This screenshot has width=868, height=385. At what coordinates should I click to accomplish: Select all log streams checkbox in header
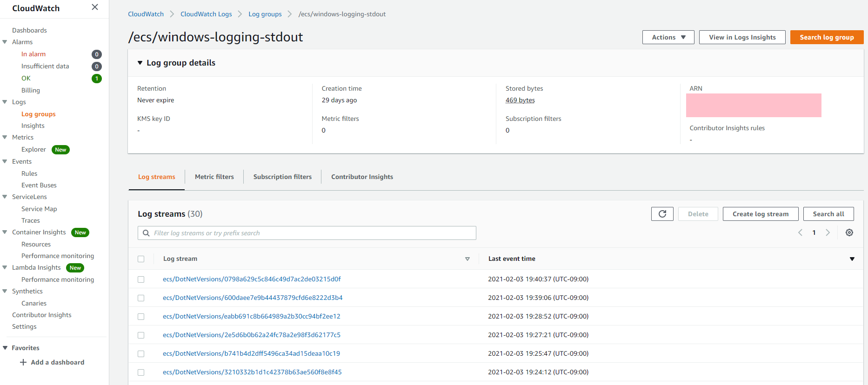(x=141, y=259)
